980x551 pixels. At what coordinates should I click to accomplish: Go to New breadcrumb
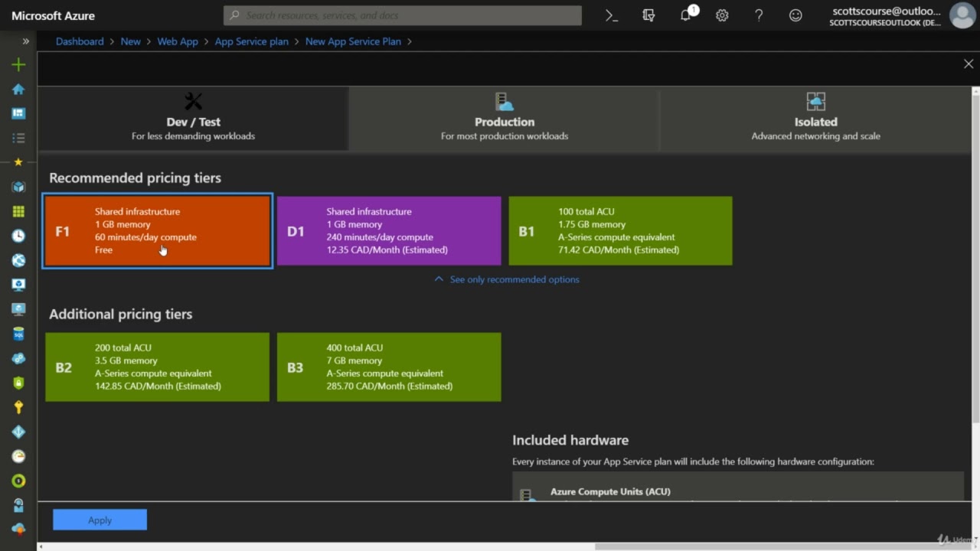[131, 41]
